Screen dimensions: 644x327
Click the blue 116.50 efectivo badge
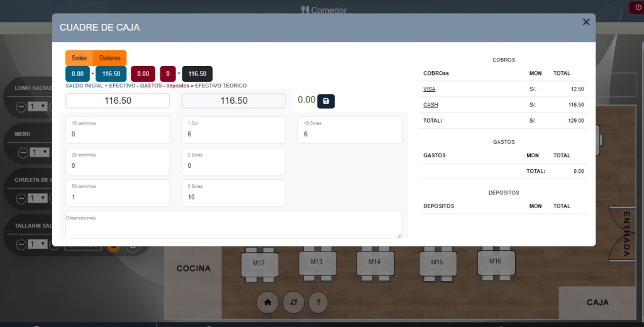tap(111, 74)
